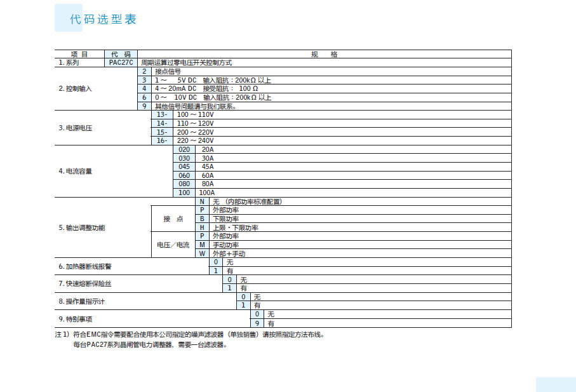576x392 pixels.
Task: Click the EMC指令 footnote line
Action: click(x=189, y=335)
